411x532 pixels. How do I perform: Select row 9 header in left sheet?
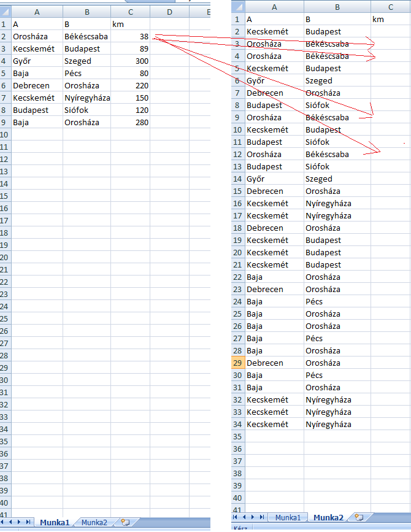pyautogui.click(x=6, y=122)
